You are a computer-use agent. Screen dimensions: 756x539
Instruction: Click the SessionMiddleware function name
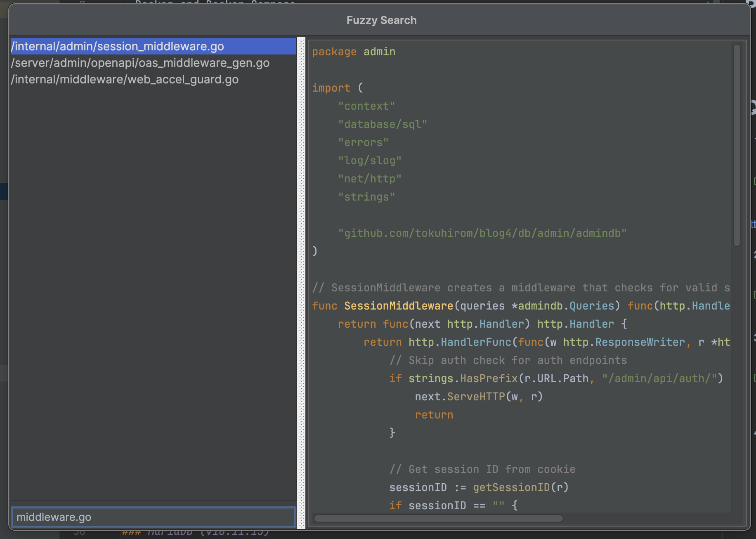pos(399,306)
